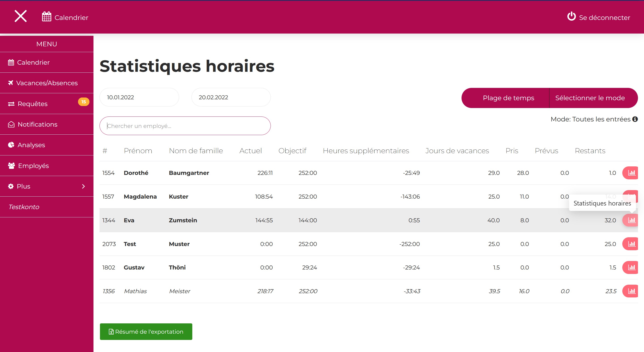This screenshot has height=352, width=644.
Task: Open the Plage de temps selector
Action: tap(508, 98)
